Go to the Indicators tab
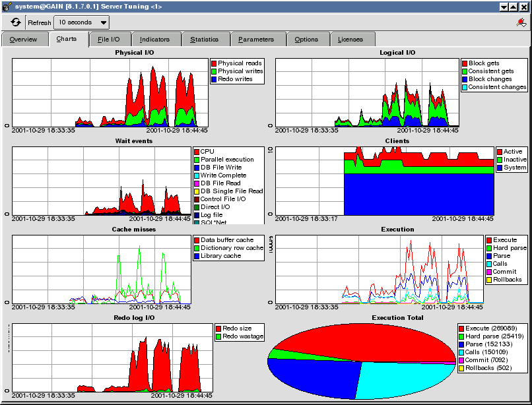This screenshot has width=532, height=405. (154, 40)
